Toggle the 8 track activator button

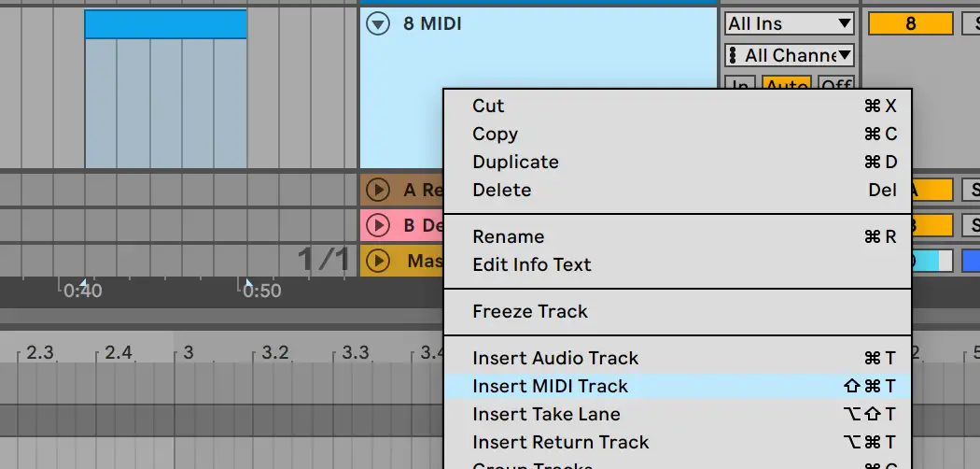pos(910,24)
